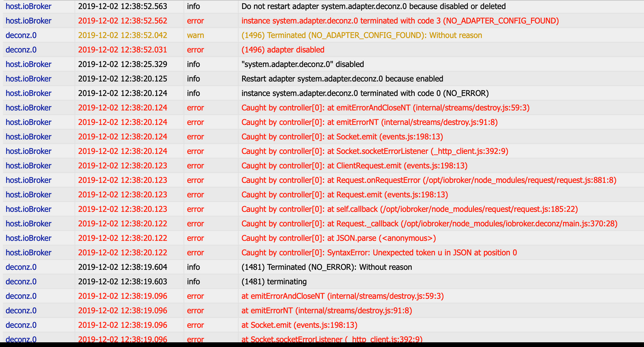Click the 'Restart adapter system.adapter.deconz.0 because enabled' message
The height and width of the screenshot is (347, 644).
pyautogui.click(x=342, y=79)
